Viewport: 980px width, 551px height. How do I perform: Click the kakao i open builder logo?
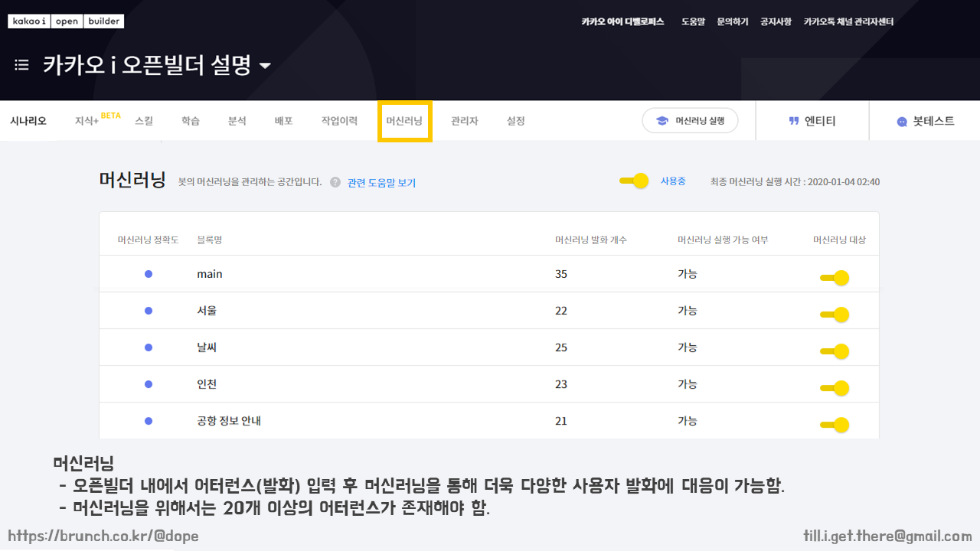click(66, 21)
